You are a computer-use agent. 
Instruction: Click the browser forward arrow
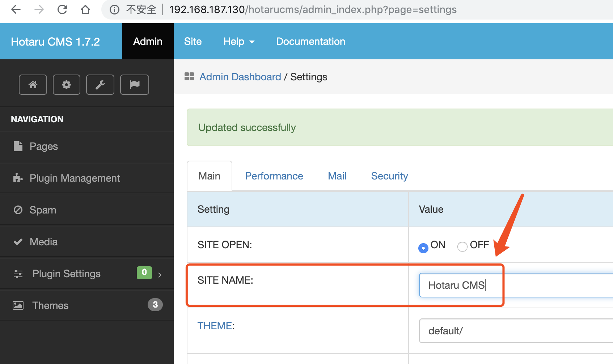click(x=39, y=9)
